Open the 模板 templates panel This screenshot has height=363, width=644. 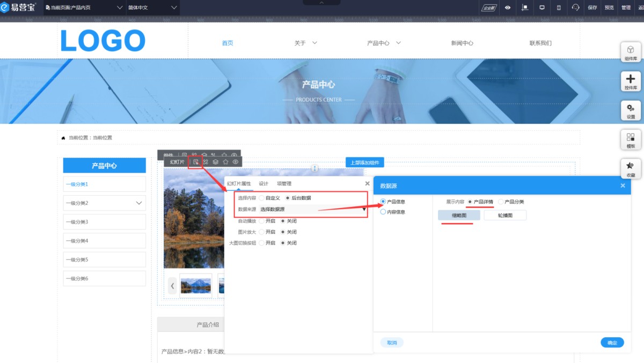pos(631,139)
